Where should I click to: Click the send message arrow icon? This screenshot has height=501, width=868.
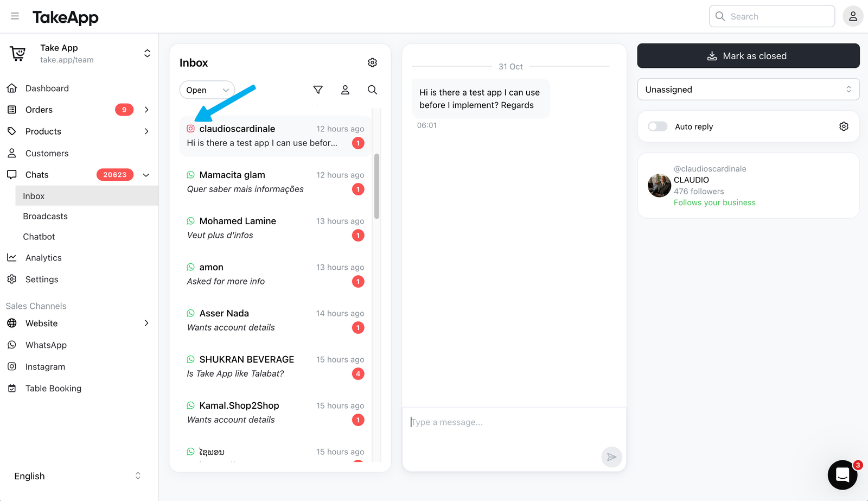(611, 457)
